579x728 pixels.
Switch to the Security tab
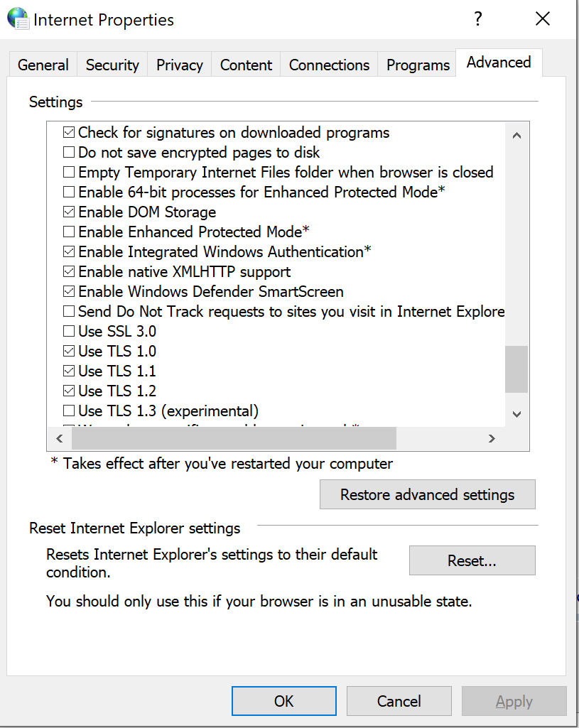pyautogui.click(x=112, y=65)
